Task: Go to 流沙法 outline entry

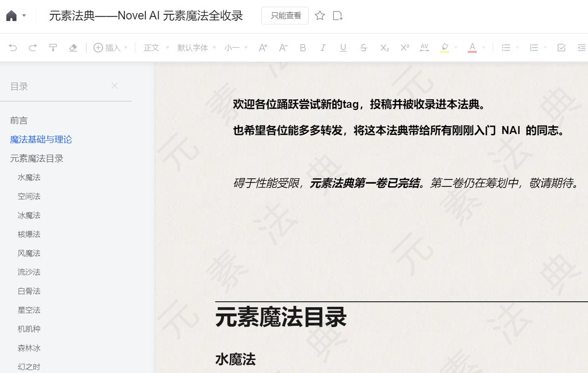Action: tap(29, 272)
